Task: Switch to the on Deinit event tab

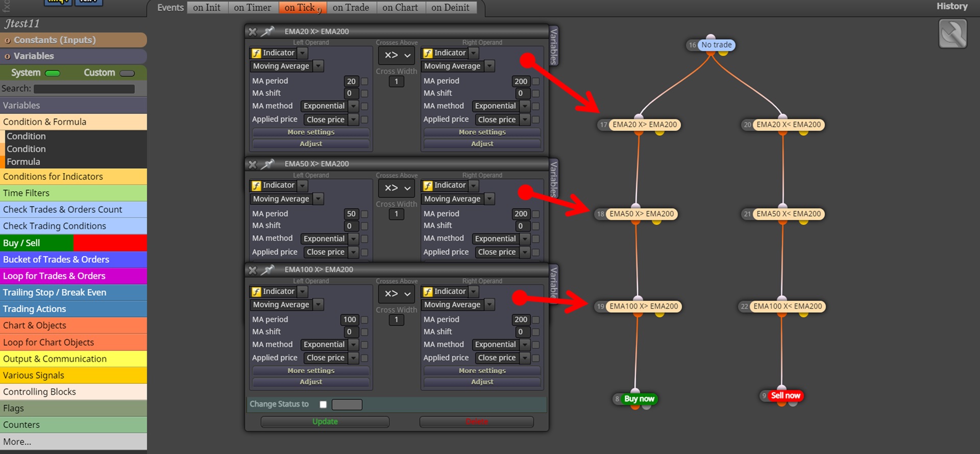Action: tap(450, 8)
